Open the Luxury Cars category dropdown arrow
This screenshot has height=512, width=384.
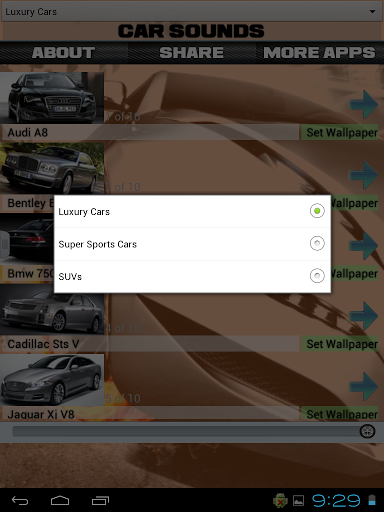click(x=372, y=12)
